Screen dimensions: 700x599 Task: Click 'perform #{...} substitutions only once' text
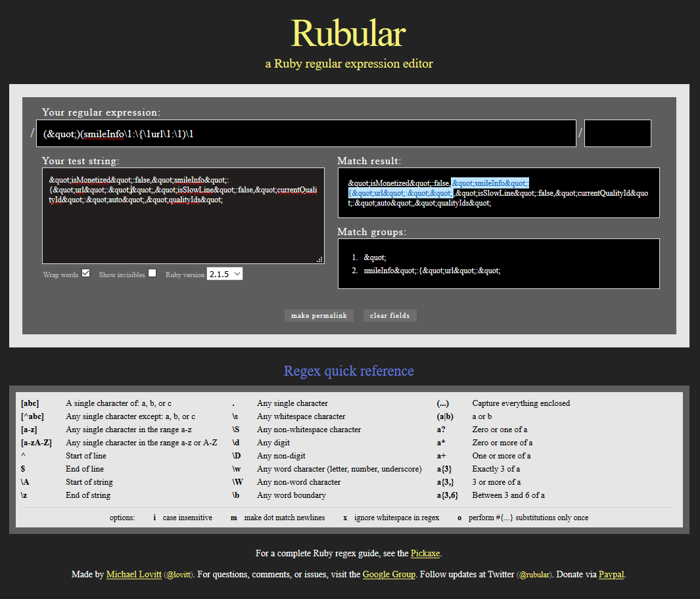click(528, 518)
